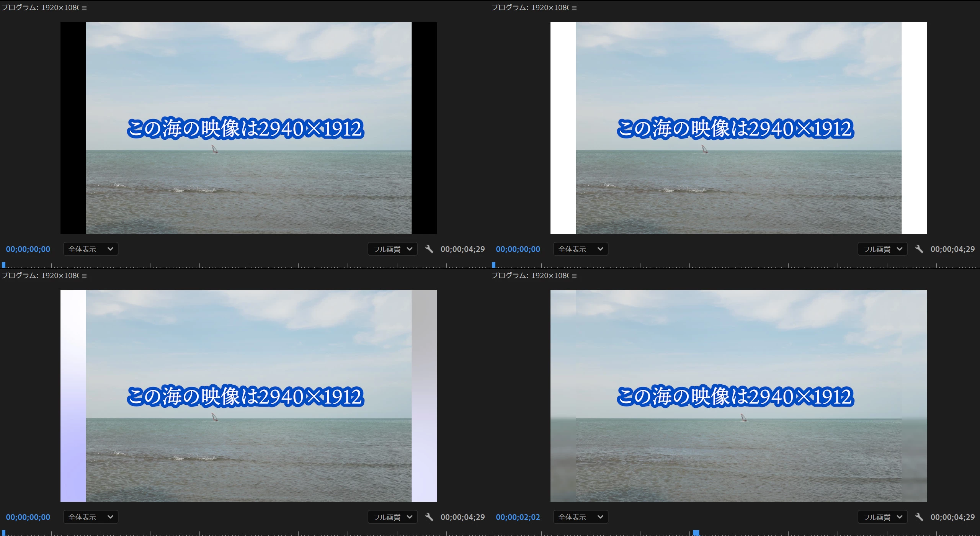Open the フル画質 quality dropdown in the top-right monitor

pyautogui.click(x=882, y=249)
